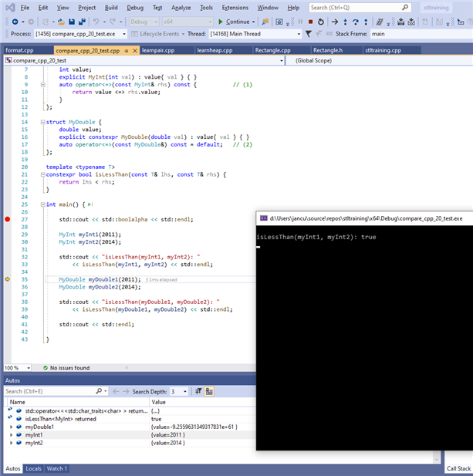Click the object icon beside myInt1
The image size is (473, 476).
[x=19, y=435]
